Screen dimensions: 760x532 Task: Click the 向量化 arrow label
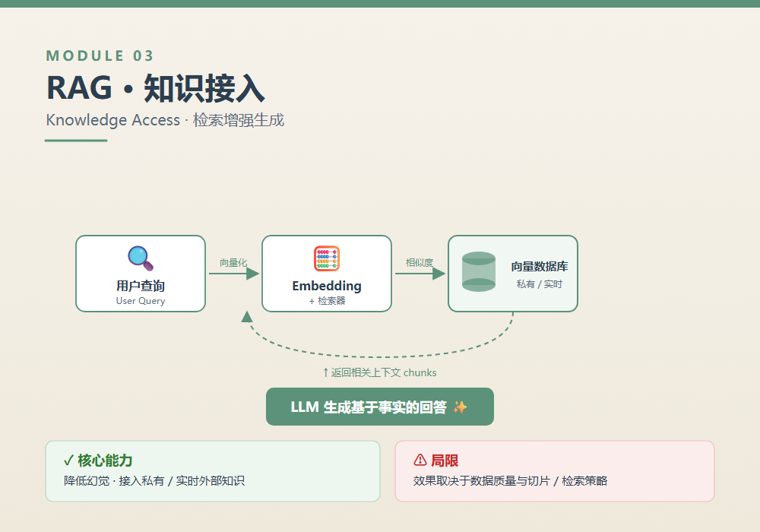pos(233,263)
